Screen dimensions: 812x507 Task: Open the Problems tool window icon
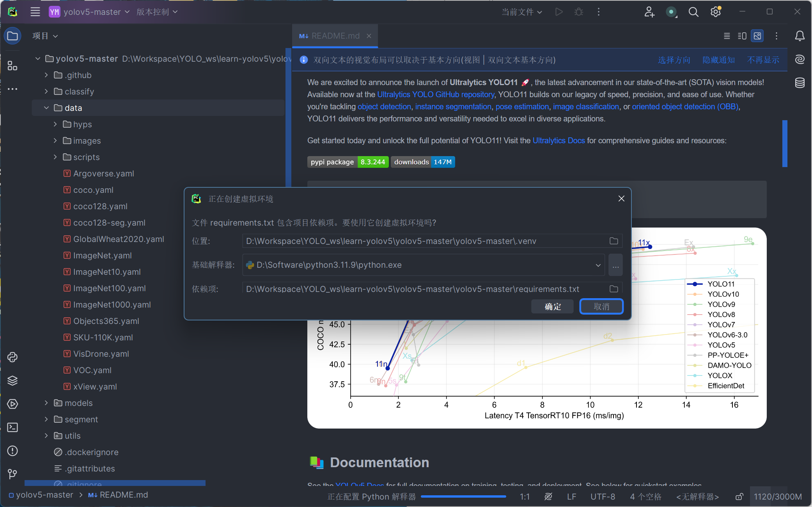12,451
